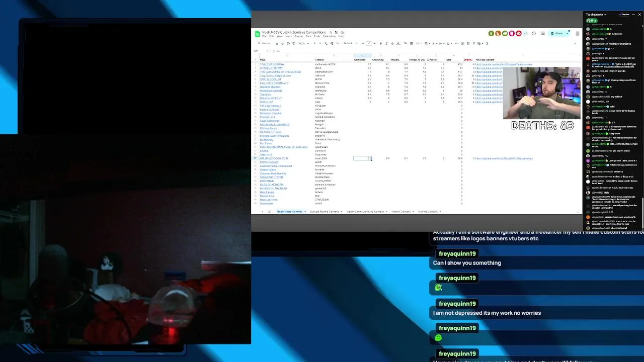This screenshot has width=644, height=362.
Task: Star the Custom Zombies Competitions document
Action: point(331,32)
